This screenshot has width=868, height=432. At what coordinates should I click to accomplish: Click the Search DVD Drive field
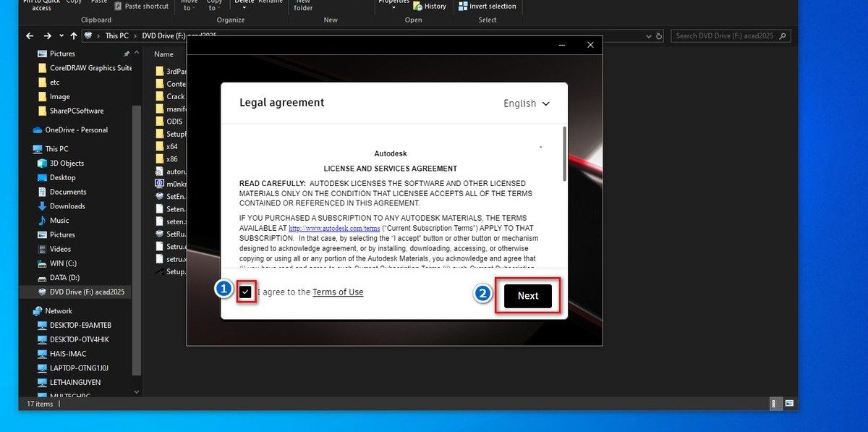pos(731,35)
